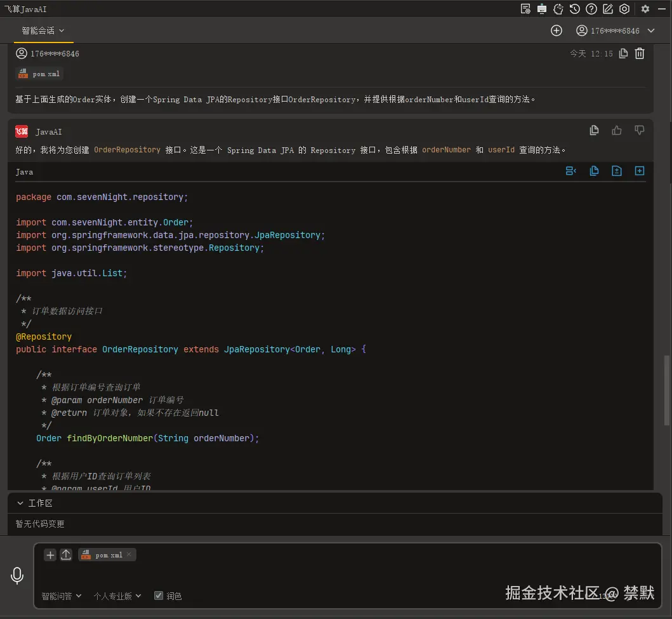
Task: Copy the Java code block
Action: [x=594, y=171]
